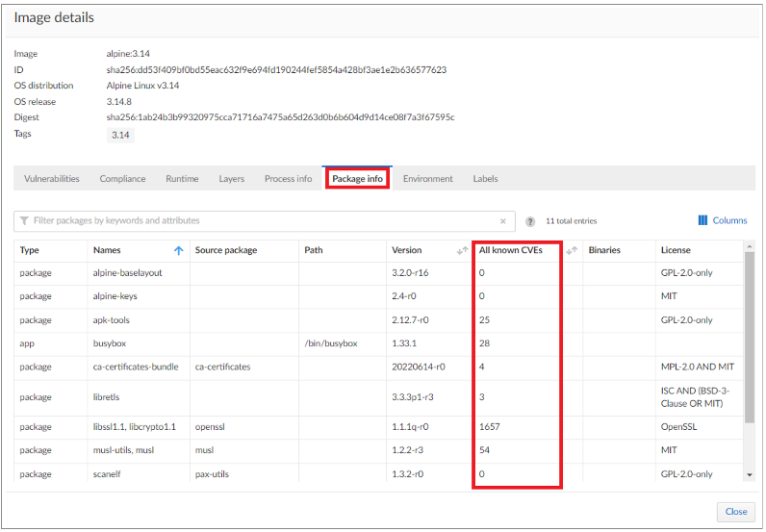This screenshot has width=766, height=532.
Task: Open the Process info tab
Action: (x=289, y=179)
